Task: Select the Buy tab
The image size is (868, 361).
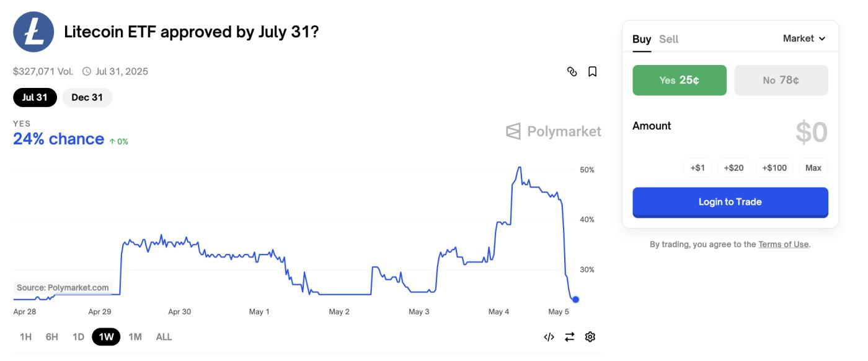Action: 641,38
